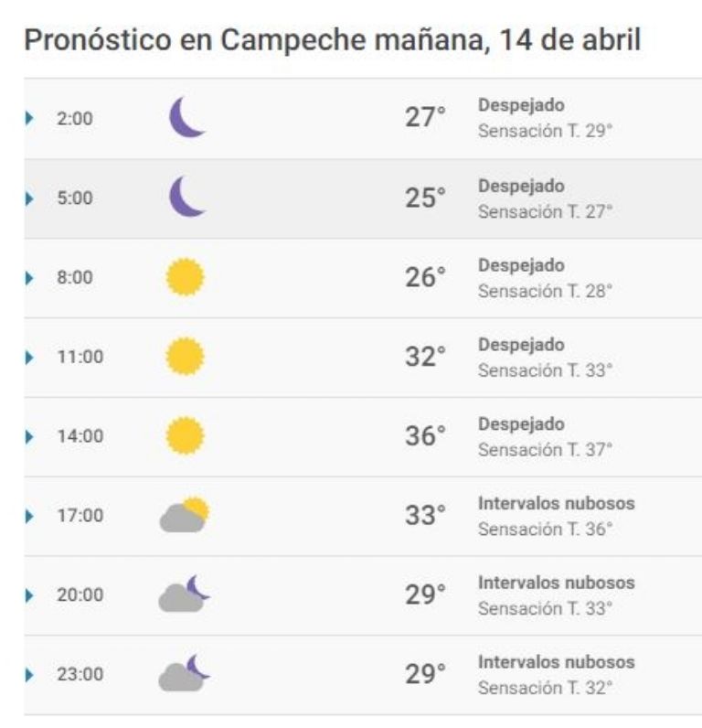Open the 20:00 row disclosure triangle
The image size is (702, 728).
(x=29, y=595)
